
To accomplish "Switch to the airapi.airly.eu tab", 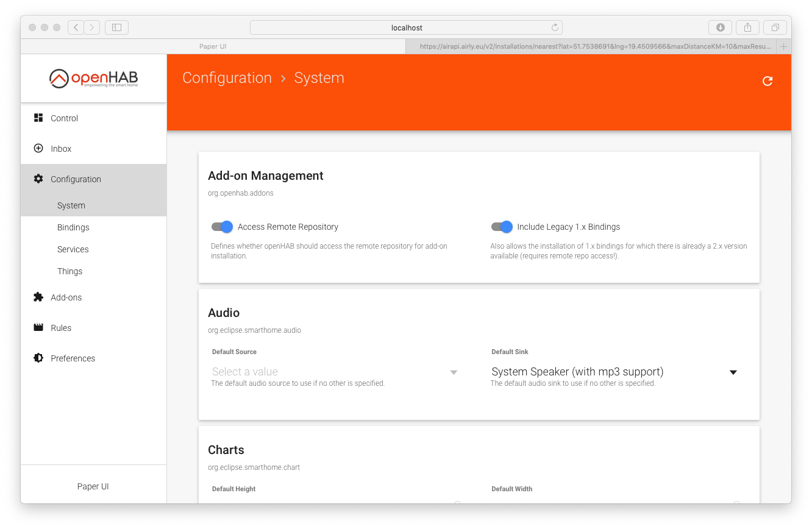I will [591, 46].
